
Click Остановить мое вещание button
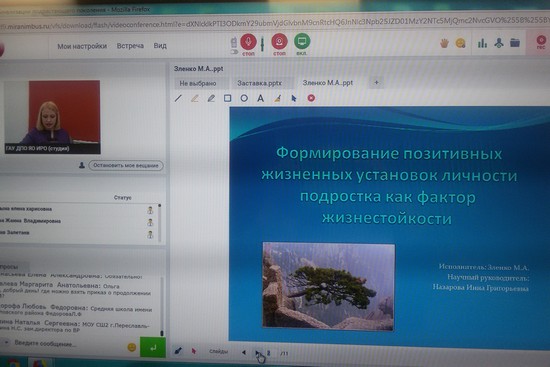[x=126, y=165]
